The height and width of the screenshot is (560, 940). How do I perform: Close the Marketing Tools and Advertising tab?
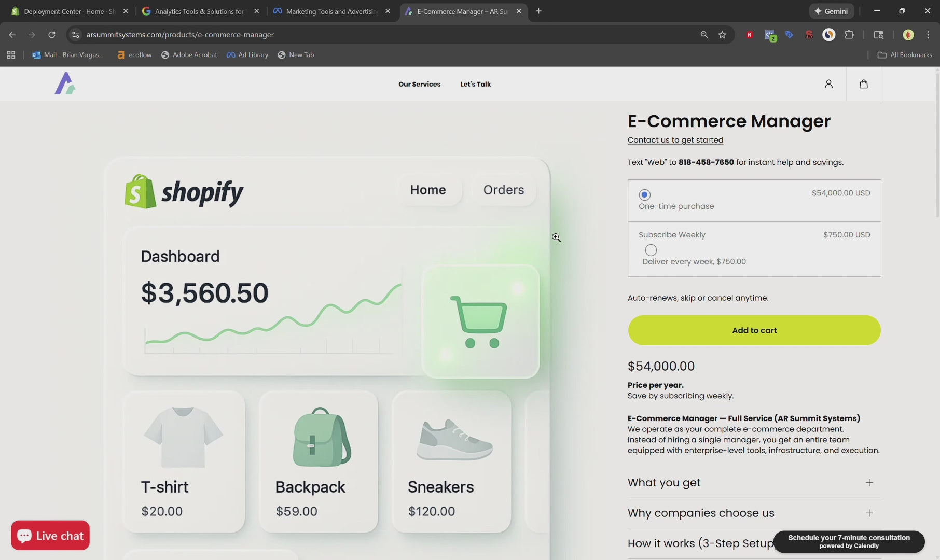pos(388,11)
